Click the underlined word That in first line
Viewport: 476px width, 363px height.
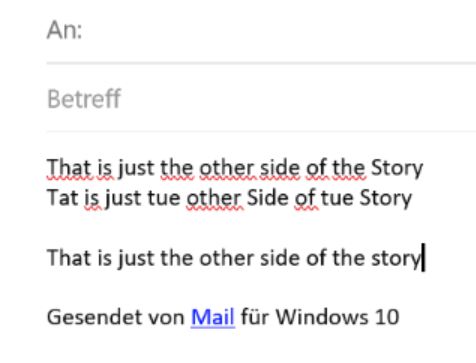(x=69, y=168)
